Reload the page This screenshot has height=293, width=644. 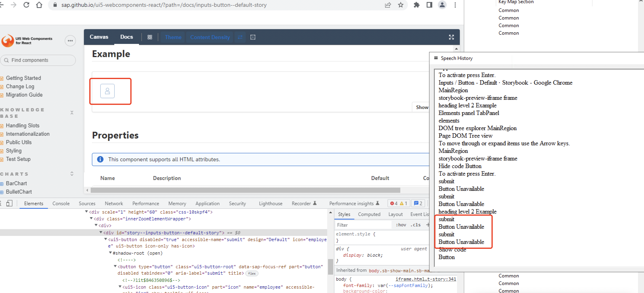coord(26,5)
